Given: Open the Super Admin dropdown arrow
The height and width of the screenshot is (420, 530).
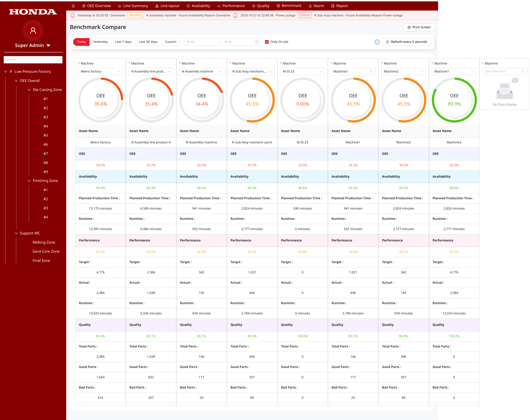Looking at the screenshot, I should click(48, 46).
